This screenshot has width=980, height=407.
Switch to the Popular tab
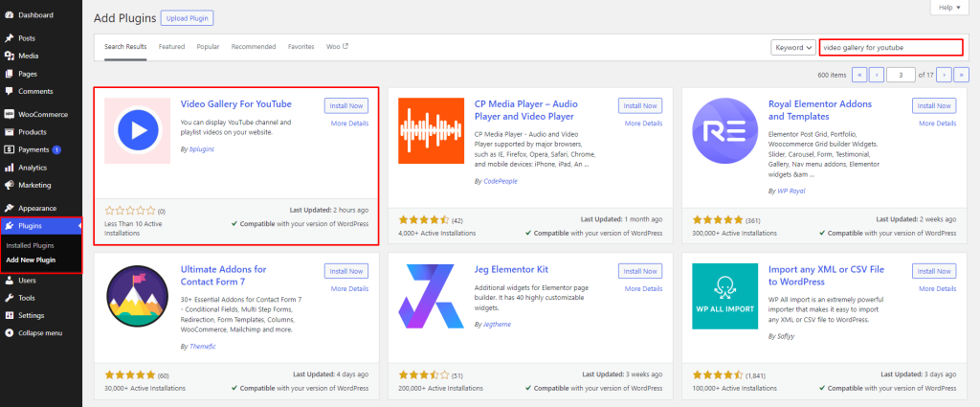tap(208, 47)
